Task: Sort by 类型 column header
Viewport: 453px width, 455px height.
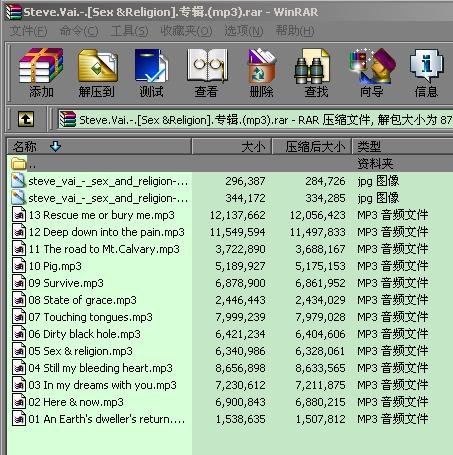Action: (x=402, y=146)
